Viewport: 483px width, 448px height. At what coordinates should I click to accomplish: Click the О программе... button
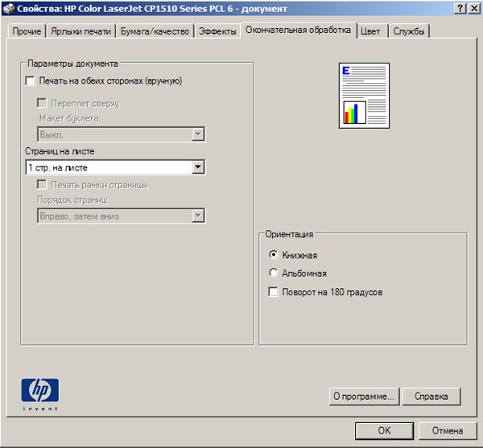(x=364, y=397)
